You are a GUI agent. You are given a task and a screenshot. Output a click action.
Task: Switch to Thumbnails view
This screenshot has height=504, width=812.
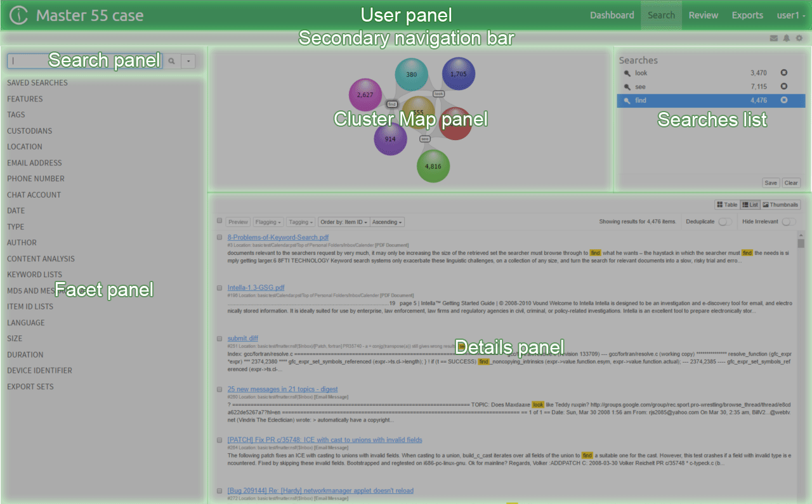780,204
